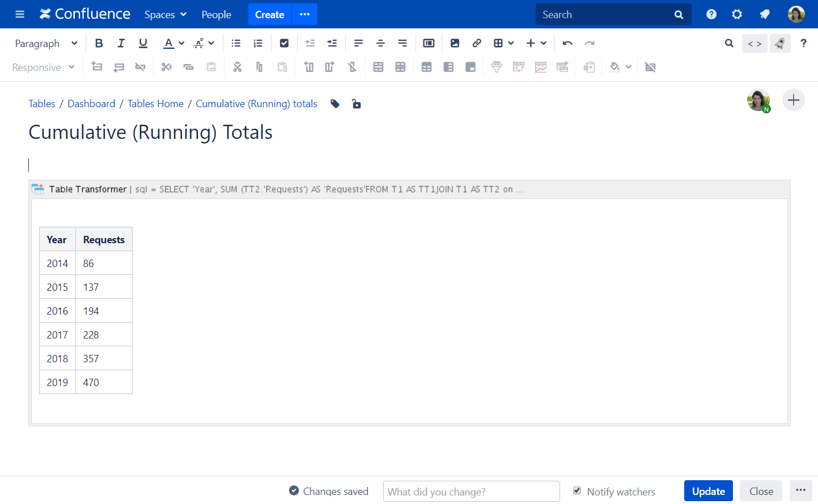This screenshot has width=818, height=504.
Task: Navigate to Tables Home breadcrumb link
Action: point(155,104)
